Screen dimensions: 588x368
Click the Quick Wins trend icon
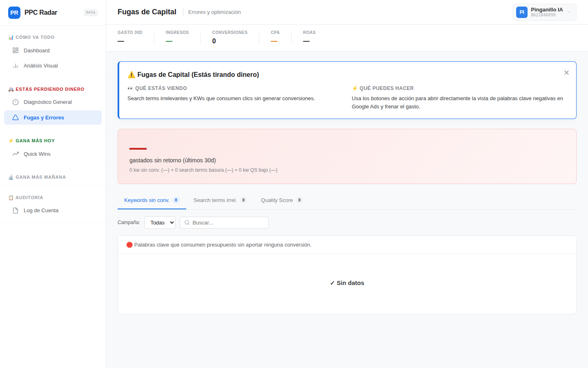pos(16,154)
